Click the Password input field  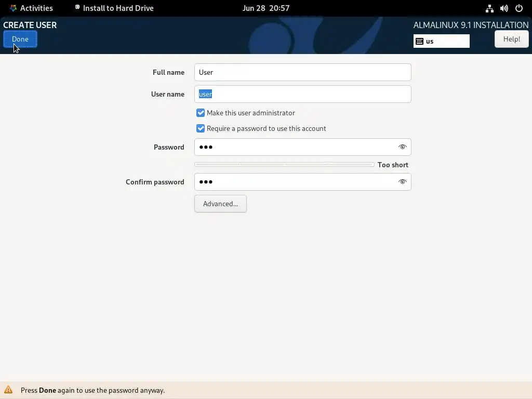303,147
